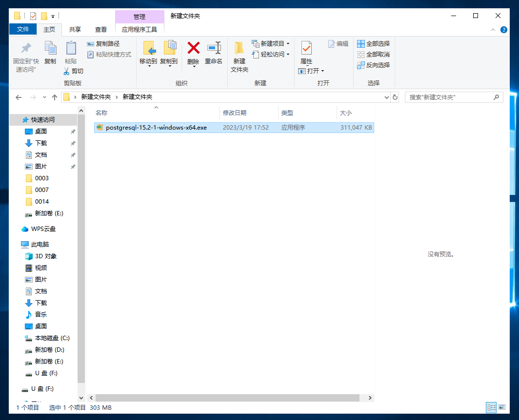The image size is (519, 420).
Task: Click the blue Help question mark icon
Action: pos(504,30)
